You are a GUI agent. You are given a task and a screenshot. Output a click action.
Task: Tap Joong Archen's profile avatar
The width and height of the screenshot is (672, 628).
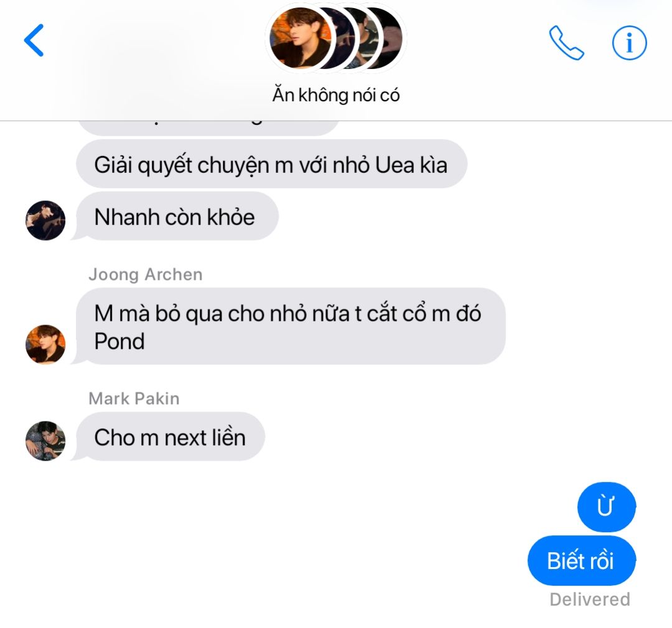coord(45,344)
